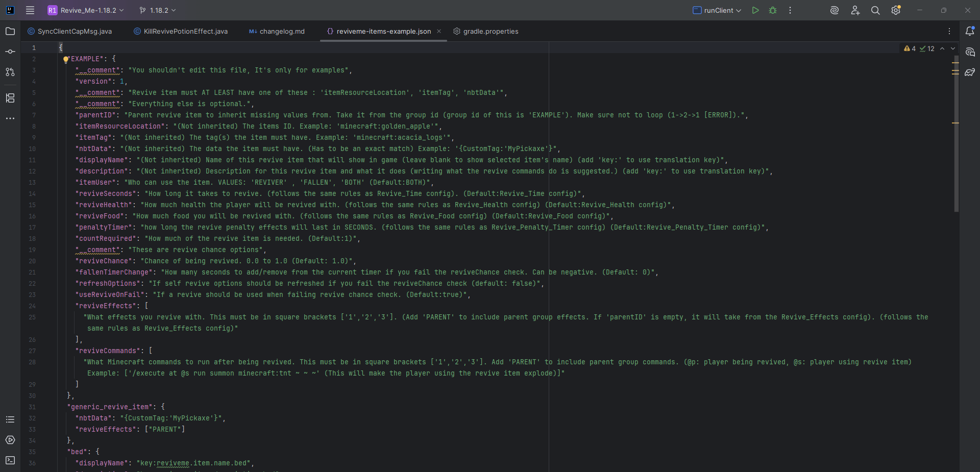Open the Notifications bell panel
This screenshot has width=980, height=472.
click(x=970, y=32)
